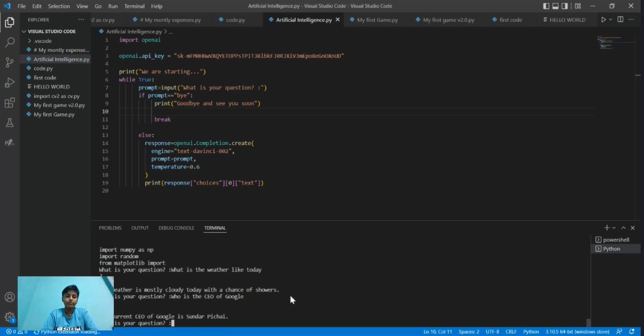The height and width of the screenshot is (336, 644).
Task: Open Run and Debug view
Action: click(10, 83)
